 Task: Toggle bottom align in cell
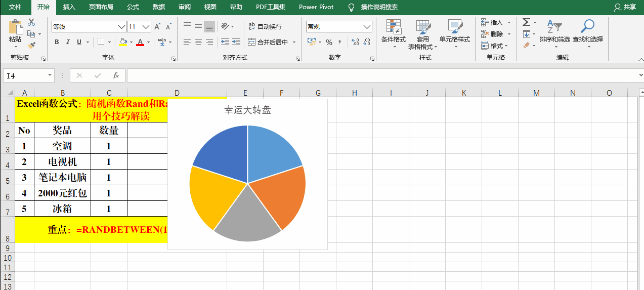pos(209,26)
